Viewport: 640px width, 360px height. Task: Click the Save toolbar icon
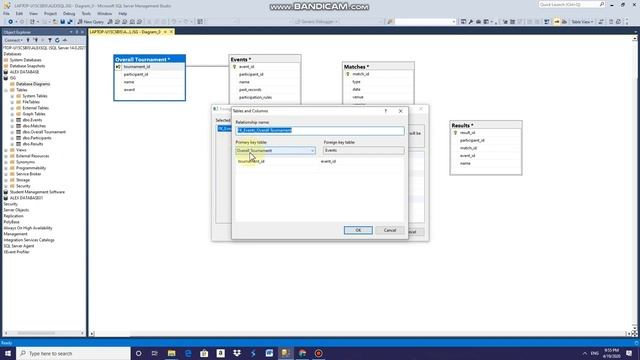[x=62, y=22]
